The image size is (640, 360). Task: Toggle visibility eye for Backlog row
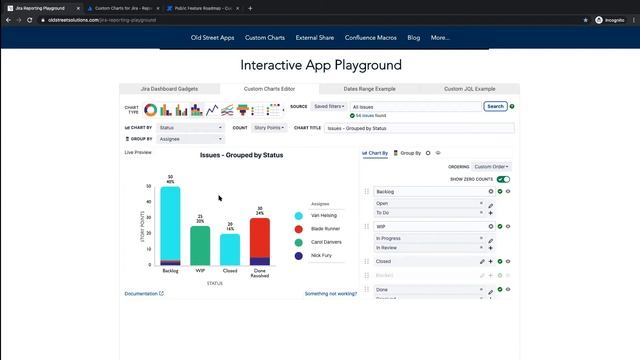tap(508, 191)
